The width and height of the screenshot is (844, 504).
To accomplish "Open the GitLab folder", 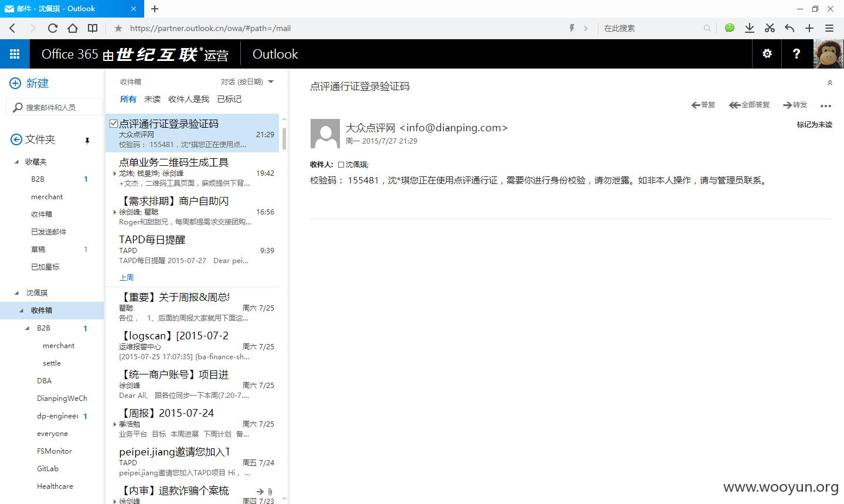I will click(47, 469).
